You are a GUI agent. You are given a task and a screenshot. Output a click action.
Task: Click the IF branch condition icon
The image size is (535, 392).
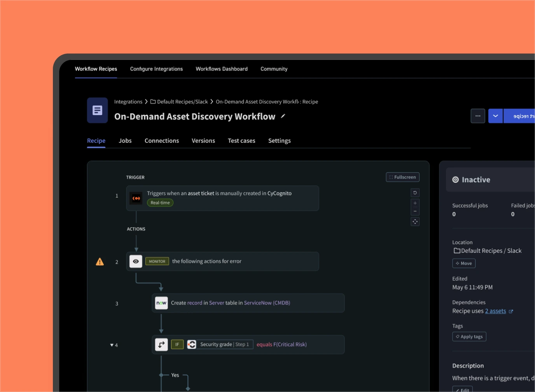point(161,345)
